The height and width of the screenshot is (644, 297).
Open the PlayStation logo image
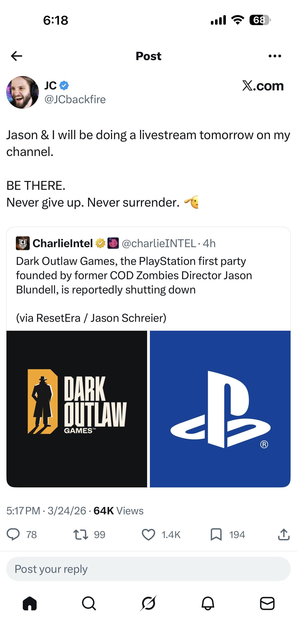point(220,409)
